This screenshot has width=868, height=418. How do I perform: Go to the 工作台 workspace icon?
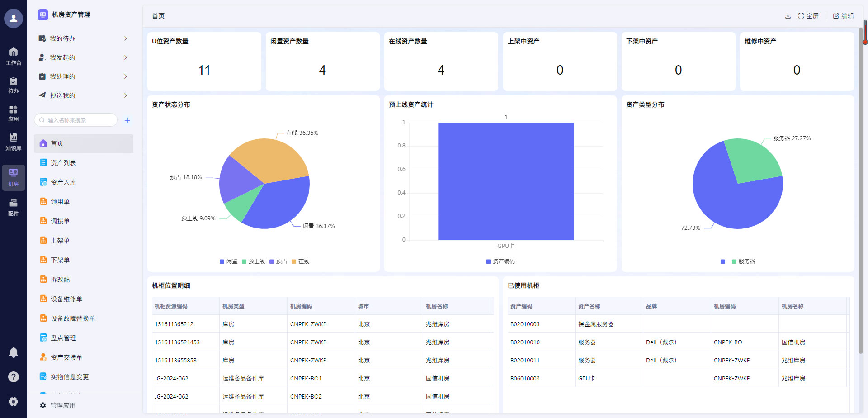(14, 55)
